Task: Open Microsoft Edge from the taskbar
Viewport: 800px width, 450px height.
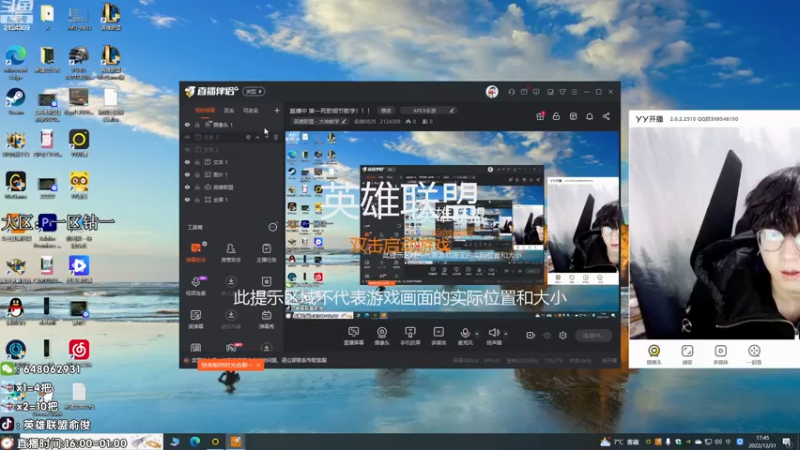Action: pyautogui.click(x=195, y=442)
